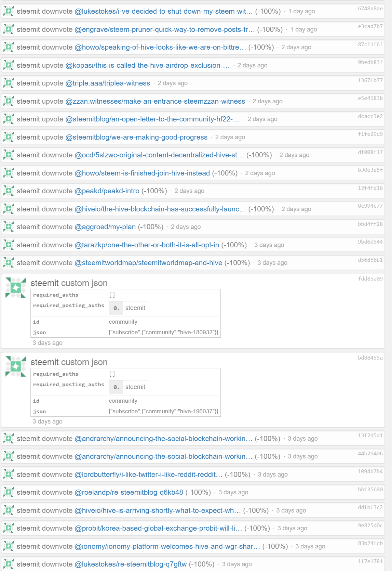This screenshot has width=392, height=571.
Task: Click avatar icon in probit korea-based row
Action: click(x=9, y=528)
